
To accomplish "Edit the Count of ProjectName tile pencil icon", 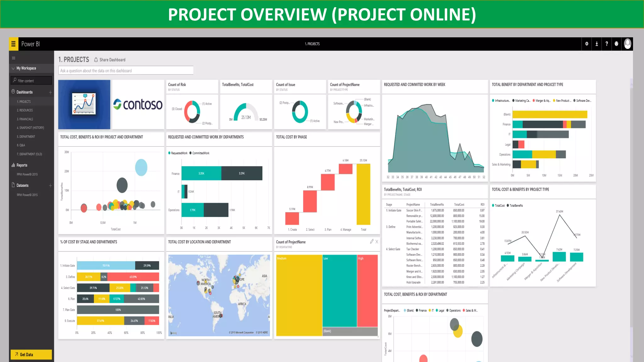I will pos(372,241).
